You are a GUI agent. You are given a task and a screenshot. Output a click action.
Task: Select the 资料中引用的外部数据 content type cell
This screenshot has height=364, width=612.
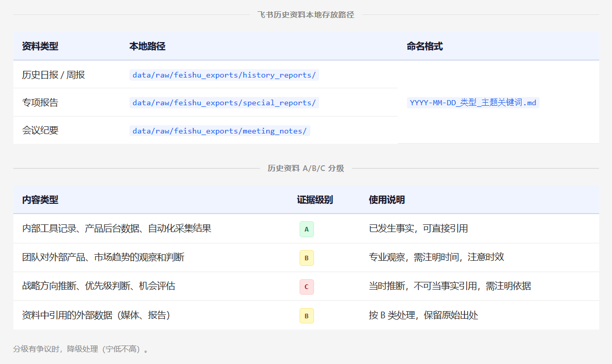96,315
